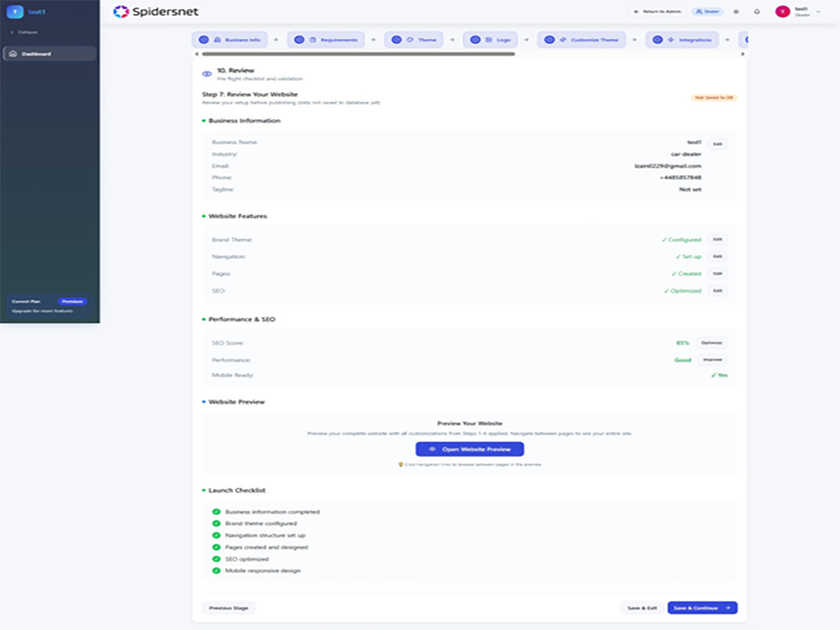Click the red user avatar

coord(783,11)
